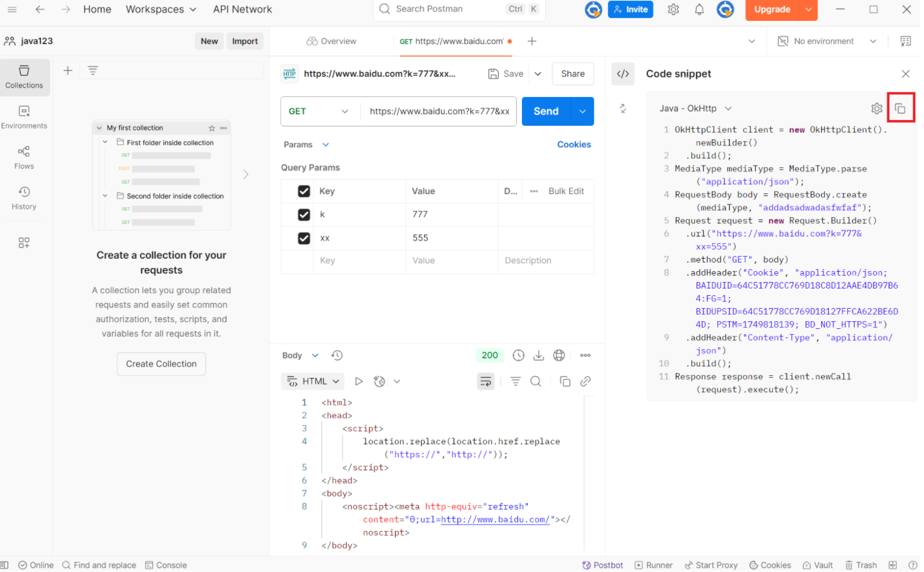The height and width of the screenshot is (572, 924).
Task: Open the GET method dropdown
Action: click(319, 111)
